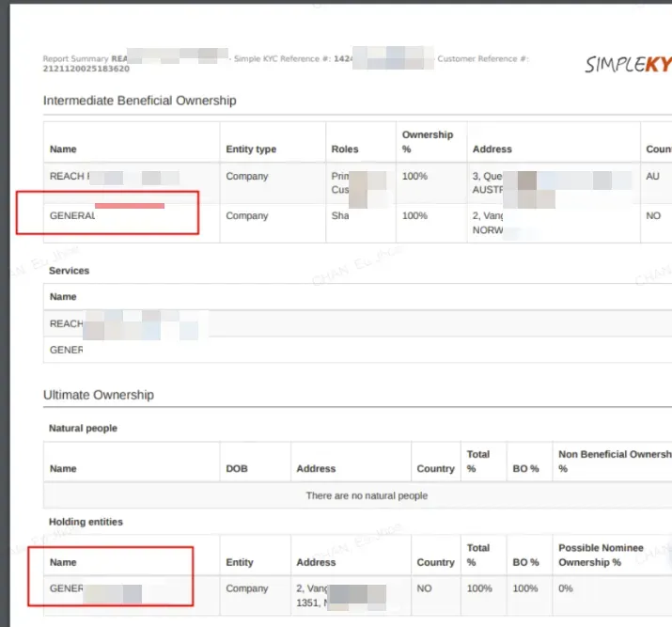Image resolution: width=672 pixels, height=627 pixels.
Task: Click the Roles column header
Action: pos(345,149)
